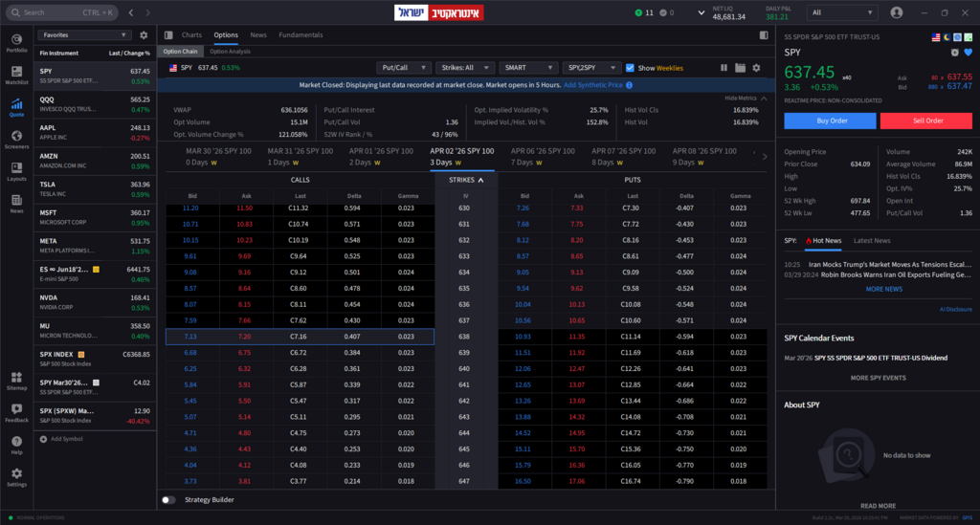
Task: Click call ask 7.20 at strike 638
Action: pos(244,337)
